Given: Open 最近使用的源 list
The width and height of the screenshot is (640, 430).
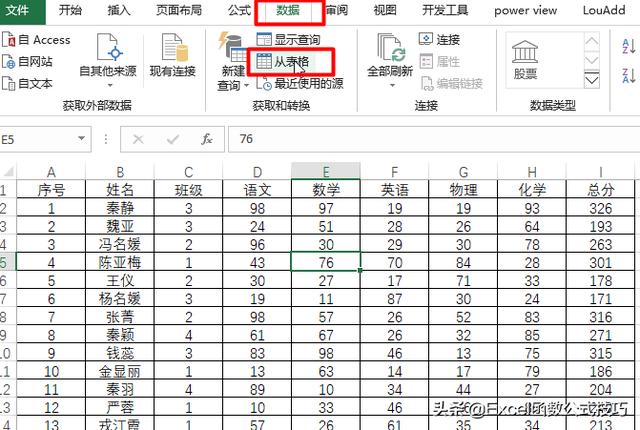Looking at the screenshot, I should [x=300, y=84].
